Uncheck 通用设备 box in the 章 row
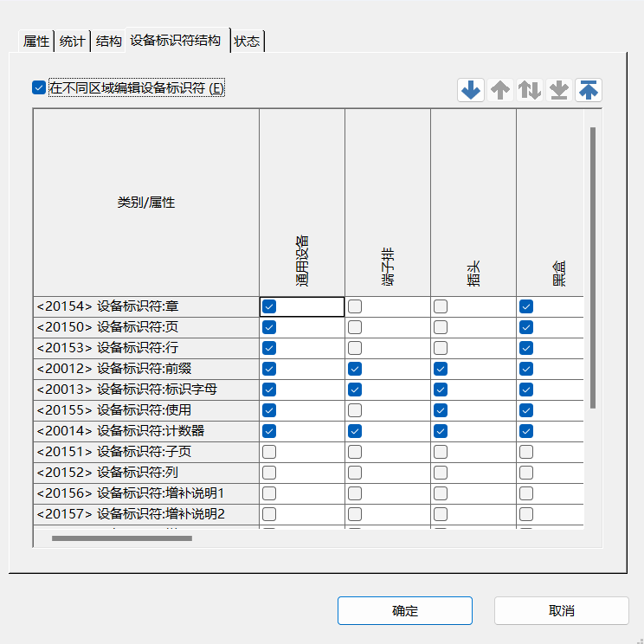This screenshot has width=644, height=644. tap(269, 306)
